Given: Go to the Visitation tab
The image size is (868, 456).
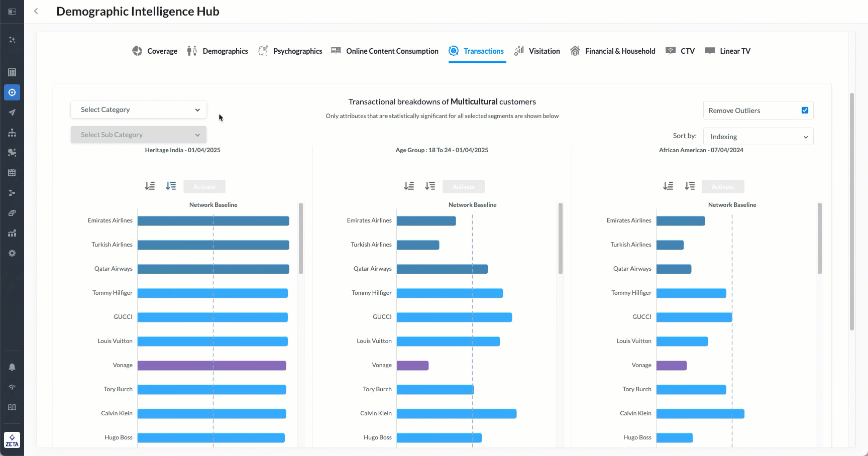Looking at the screenshot, I should point(537,51).
